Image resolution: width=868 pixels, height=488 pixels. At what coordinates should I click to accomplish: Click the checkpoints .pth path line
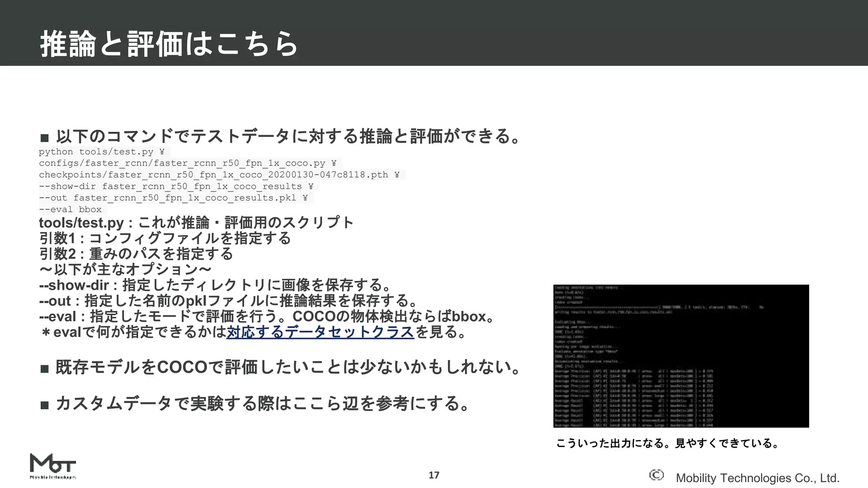pos(219,175)
